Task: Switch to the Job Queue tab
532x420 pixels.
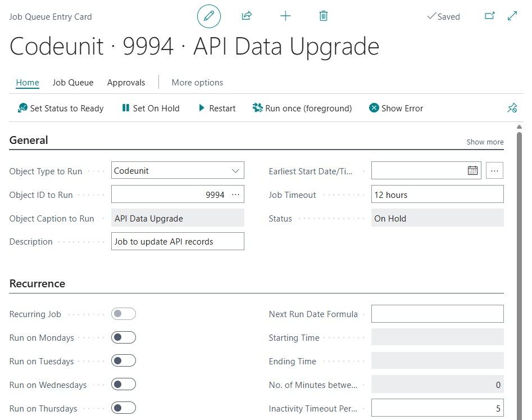Action: pyautogui.click(x=73, y=83)
